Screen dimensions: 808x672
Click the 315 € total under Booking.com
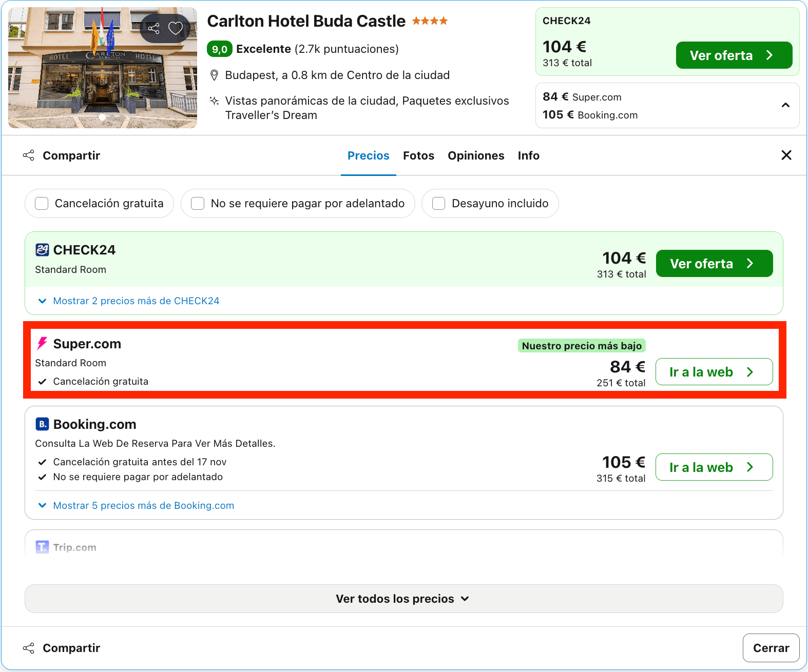(x=621, y=478)
